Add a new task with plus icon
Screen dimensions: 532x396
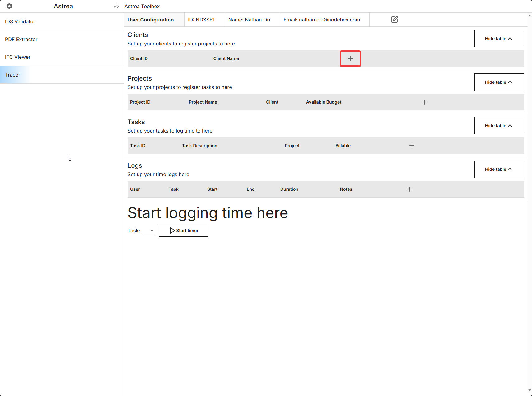412,146
